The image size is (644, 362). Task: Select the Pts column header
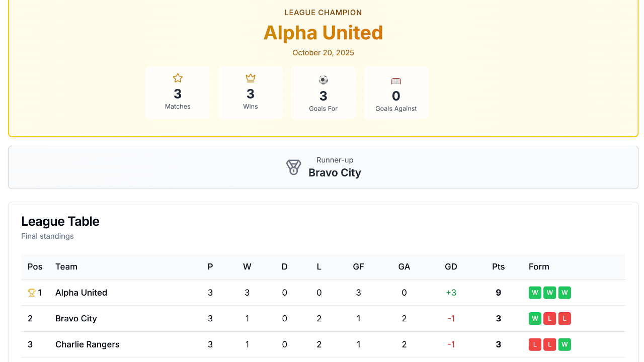[498, 267]
